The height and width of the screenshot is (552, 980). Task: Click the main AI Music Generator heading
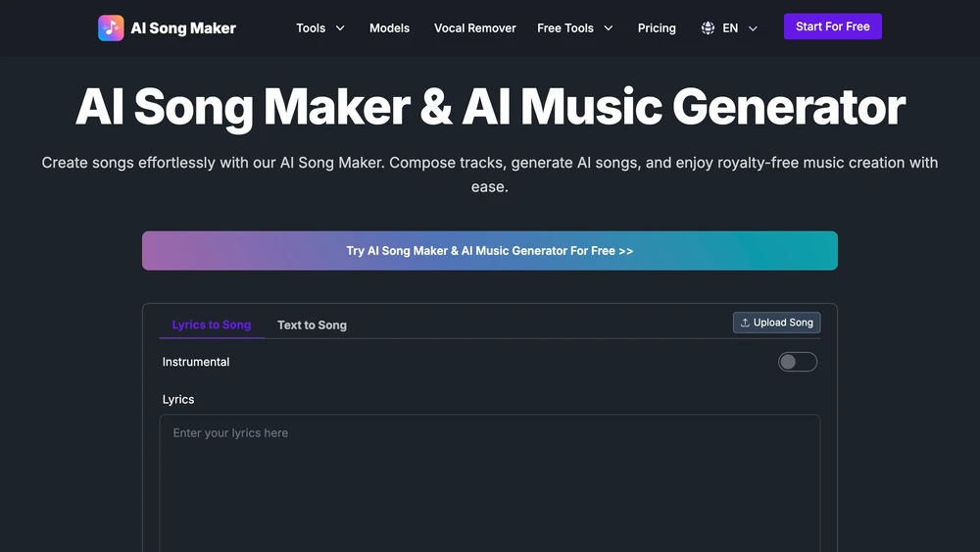pyautogui.click(x=490, y=107)
